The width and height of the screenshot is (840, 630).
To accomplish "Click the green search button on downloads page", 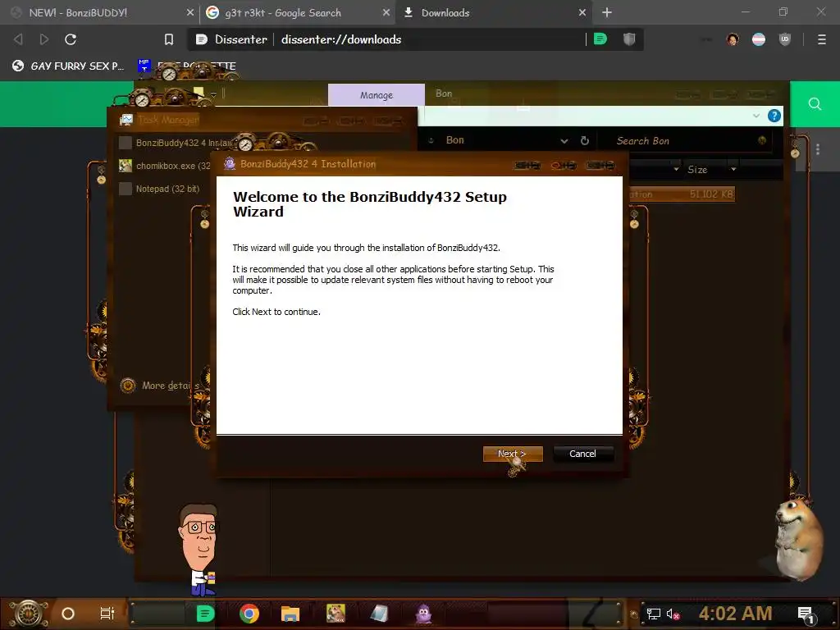I will coord(815,104).
